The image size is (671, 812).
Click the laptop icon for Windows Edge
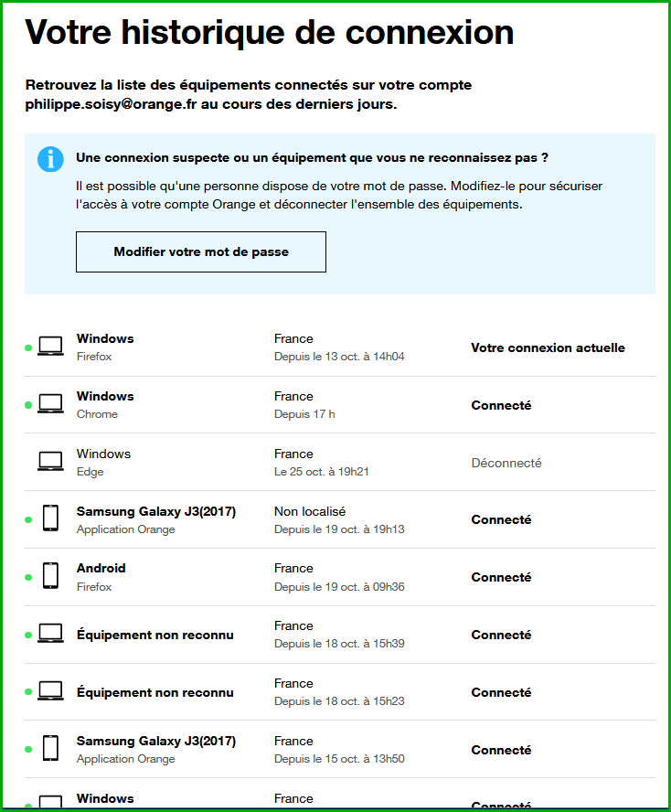point(50,462)
